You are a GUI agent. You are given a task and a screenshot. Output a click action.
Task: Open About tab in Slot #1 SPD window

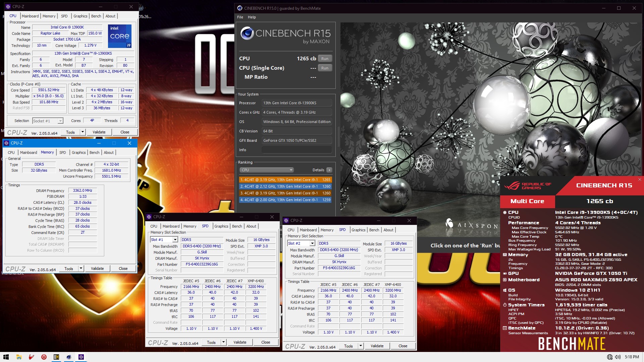251,226
